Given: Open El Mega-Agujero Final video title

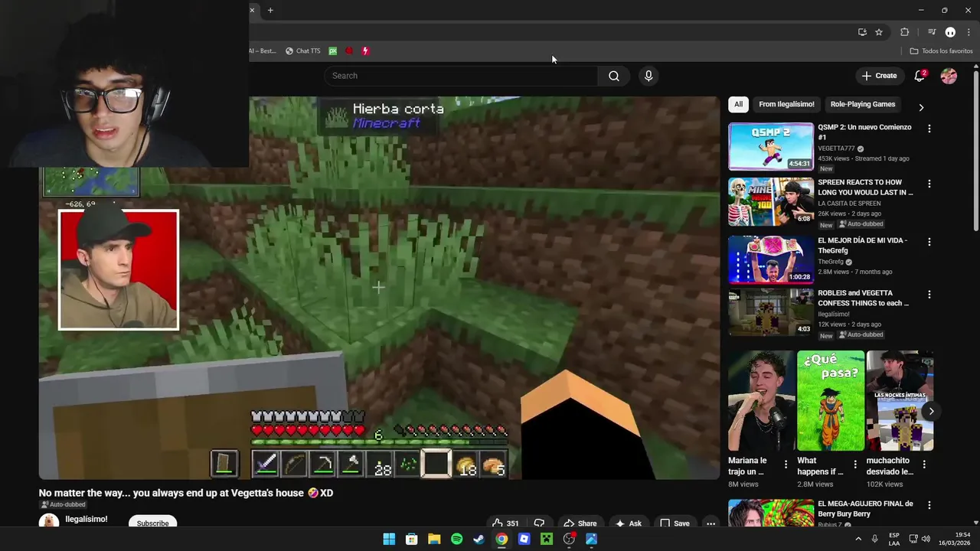Looking at the screenshot, I should coord(865,509).
